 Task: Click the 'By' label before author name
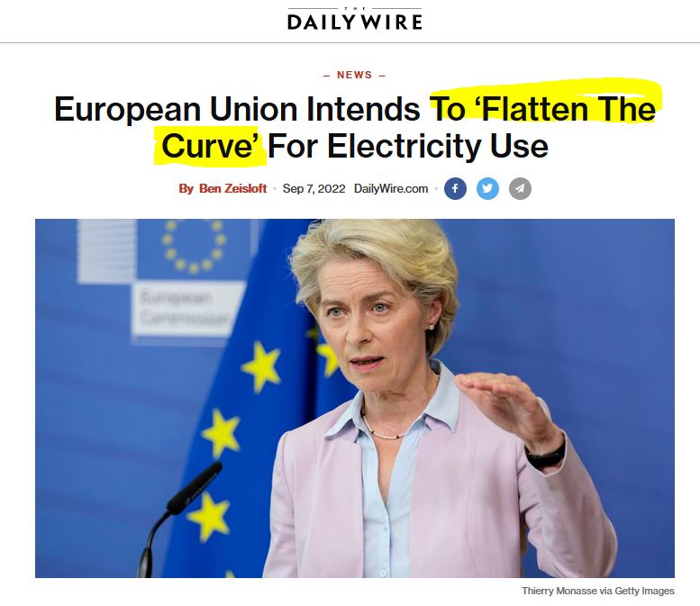186,188
